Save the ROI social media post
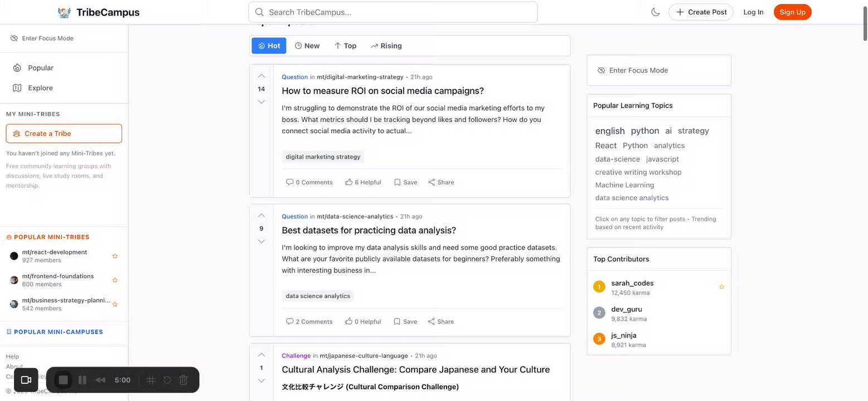The image size is (868, 401). (405, 182)
